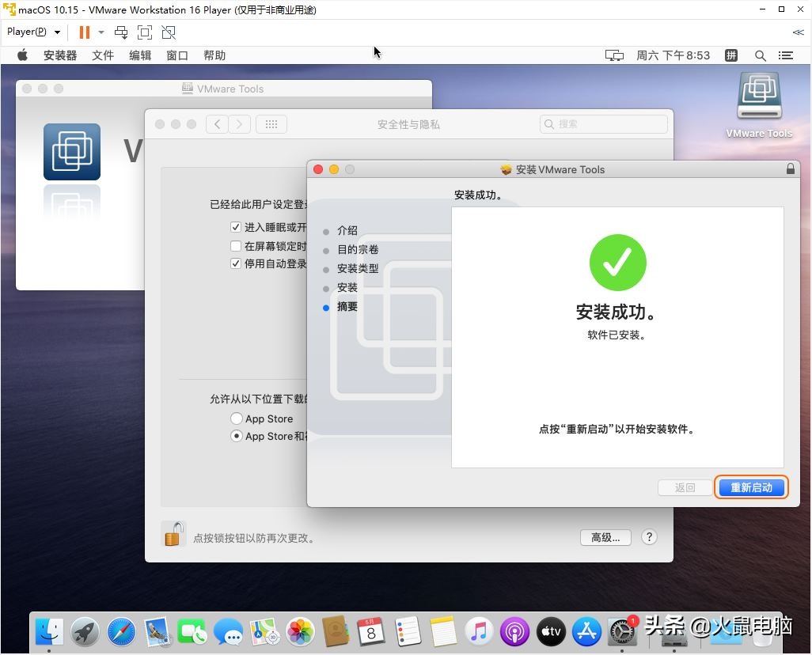Open the Photos app from the Dock
The image size is (812, 655).
[x=300, y=631]
